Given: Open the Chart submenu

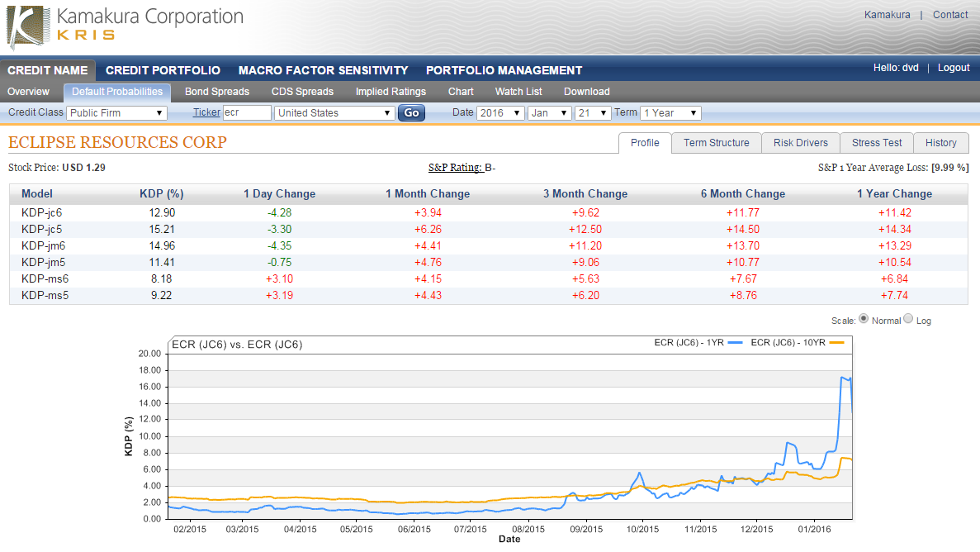Looking at the screenshot, I should pyautogui.click(x=461, y=92).
